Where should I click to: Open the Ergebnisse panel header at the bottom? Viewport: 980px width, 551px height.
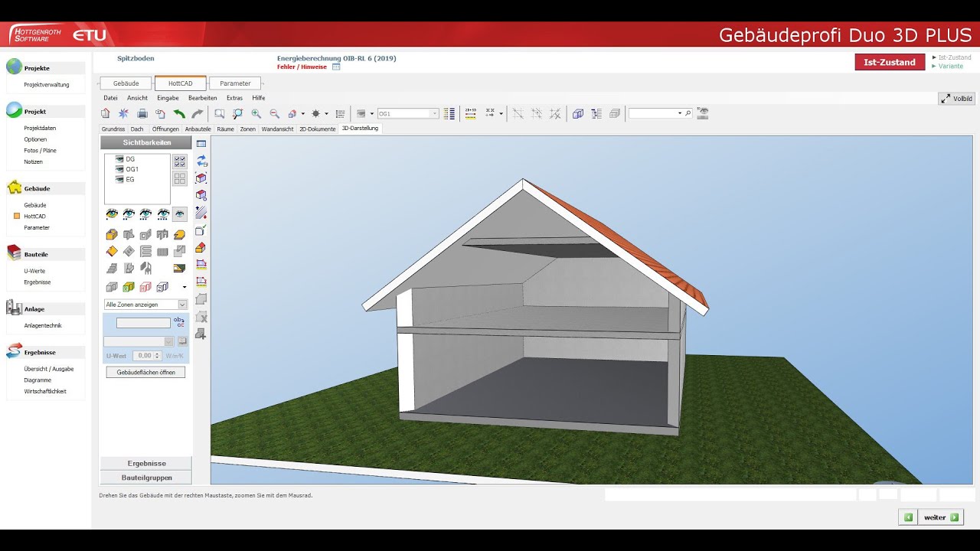click(x=146, y=463)
